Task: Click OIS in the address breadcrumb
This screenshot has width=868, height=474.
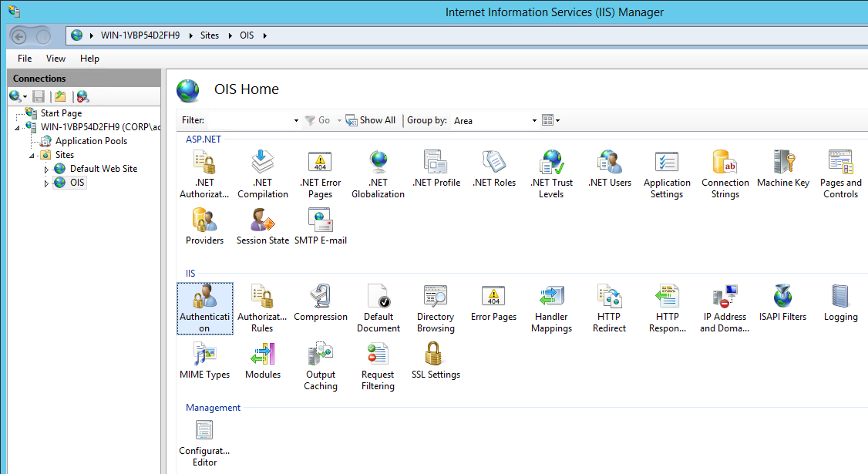Action: coord(247,35)
